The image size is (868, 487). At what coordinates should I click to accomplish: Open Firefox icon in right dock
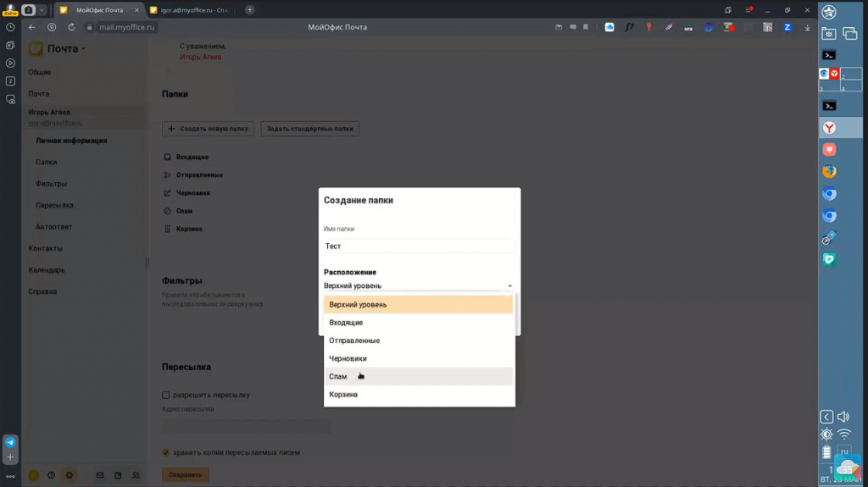click(x=829, y=172)
